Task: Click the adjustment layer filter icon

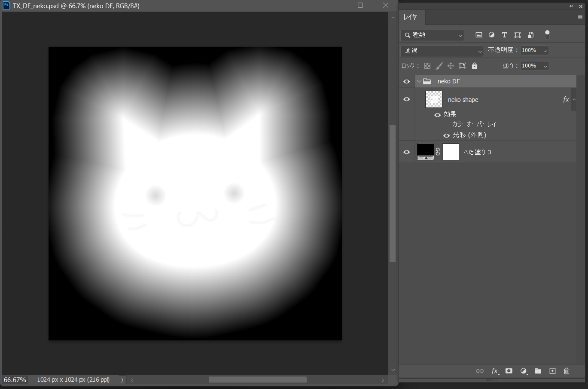Action: point(491,35)
